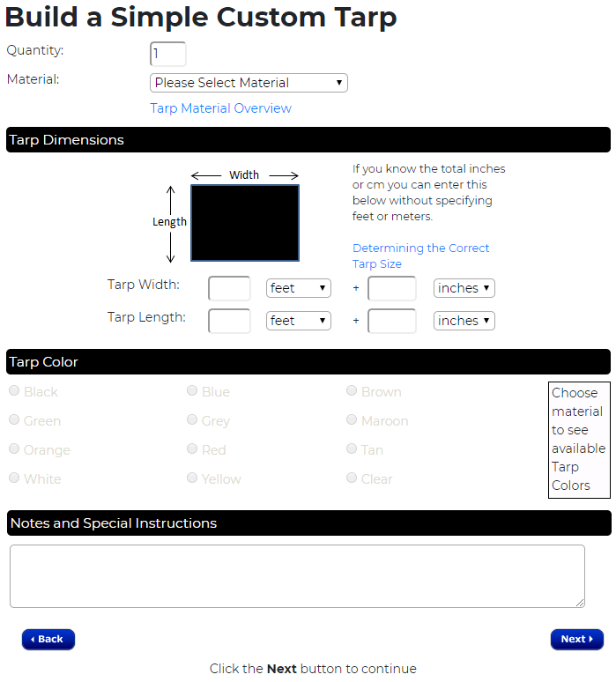
Task: Expand Tarp Width inches unit dropdown
Action: (x=464, y=288)
